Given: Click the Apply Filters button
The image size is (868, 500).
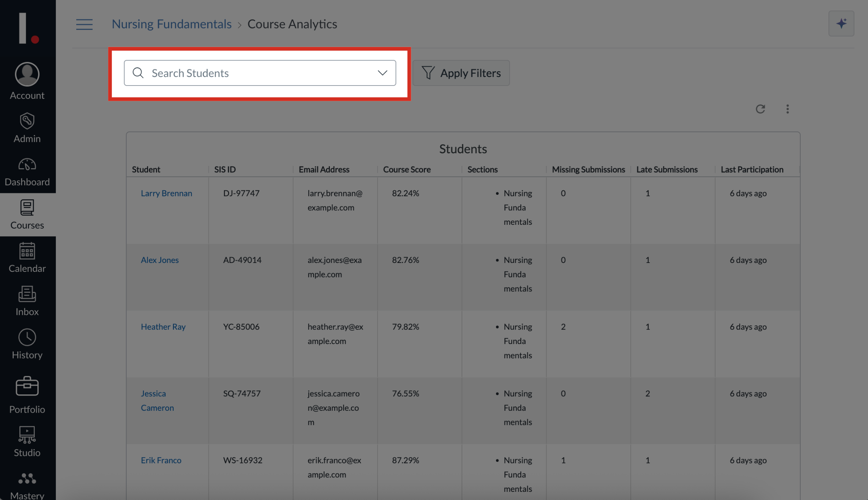Looking at the screenshot, I should pyautogui.click(x=461, y=73).
